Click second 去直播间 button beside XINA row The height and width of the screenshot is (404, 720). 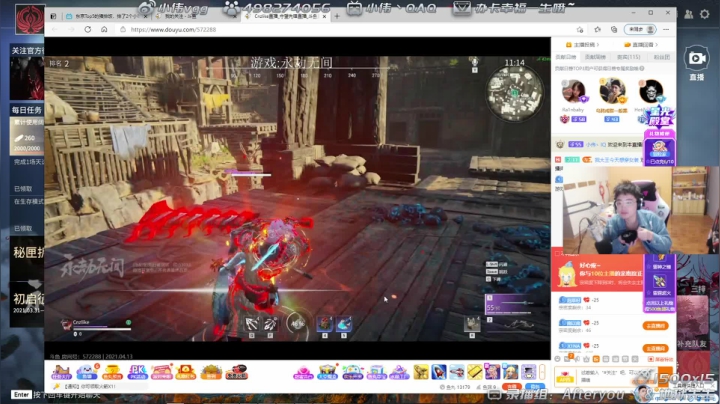655,348
